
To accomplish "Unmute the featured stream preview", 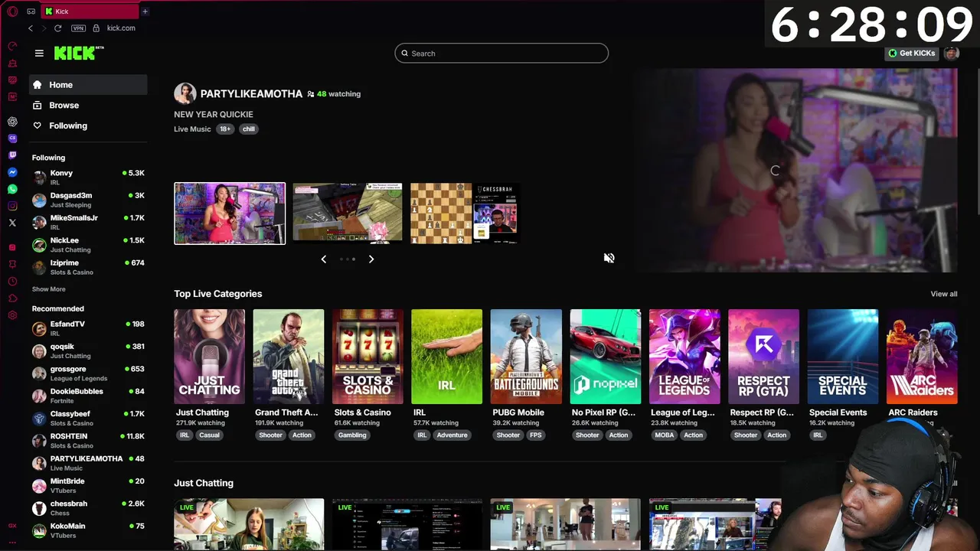I will 609,258.
